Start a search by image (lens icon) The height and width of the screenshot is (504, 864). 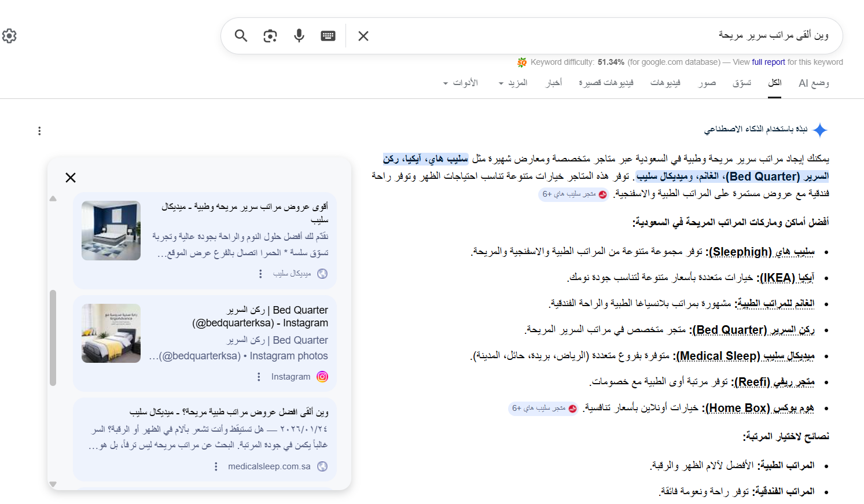[x=270, y=36]
